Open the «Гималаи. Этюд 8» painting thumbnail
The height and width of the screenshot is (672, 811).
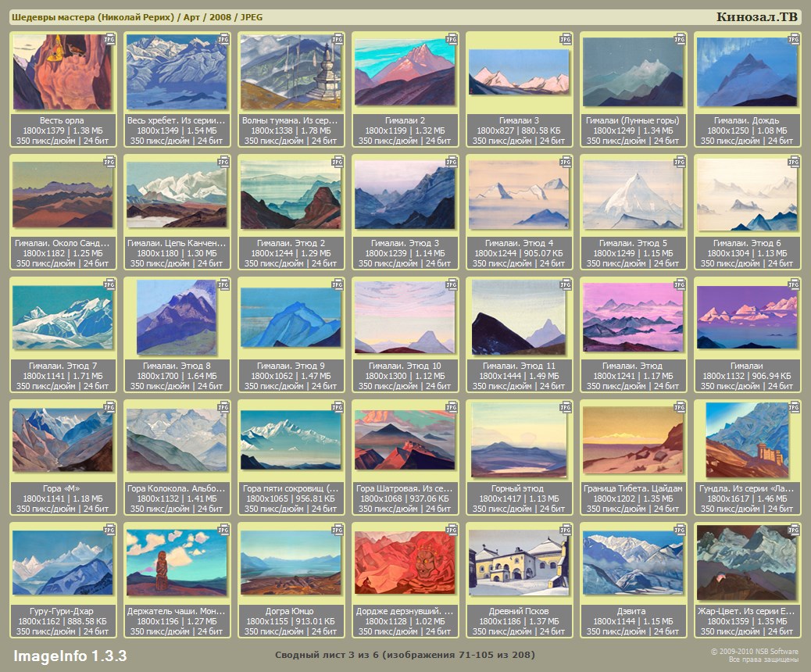(x=177, y=317)
